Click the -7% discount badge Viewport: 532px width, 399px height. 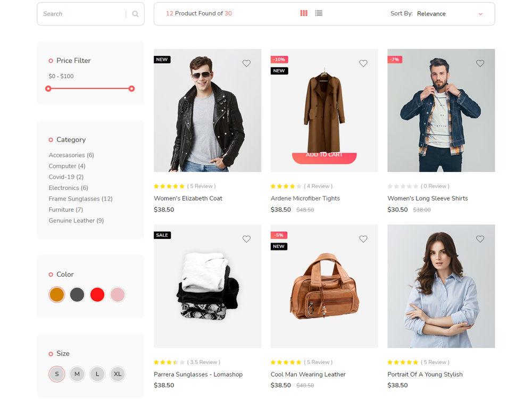[395, 60]
